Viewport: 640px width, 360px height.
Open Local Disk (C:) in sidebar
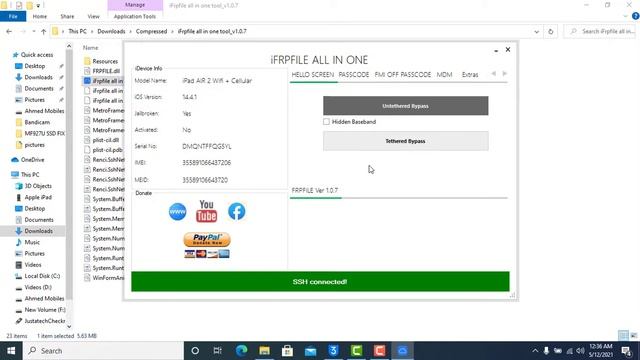click(x=42, y=276)
